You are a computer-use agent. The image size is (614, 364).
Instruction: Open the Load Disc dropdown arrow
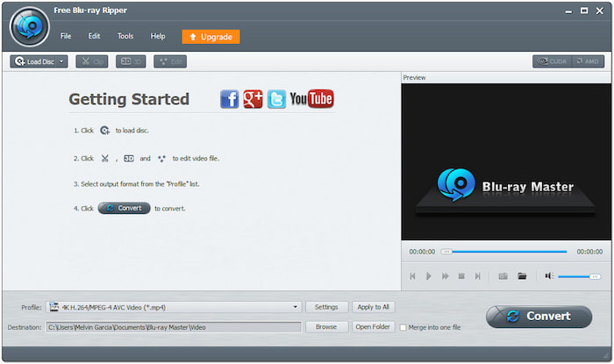(61, 61)
